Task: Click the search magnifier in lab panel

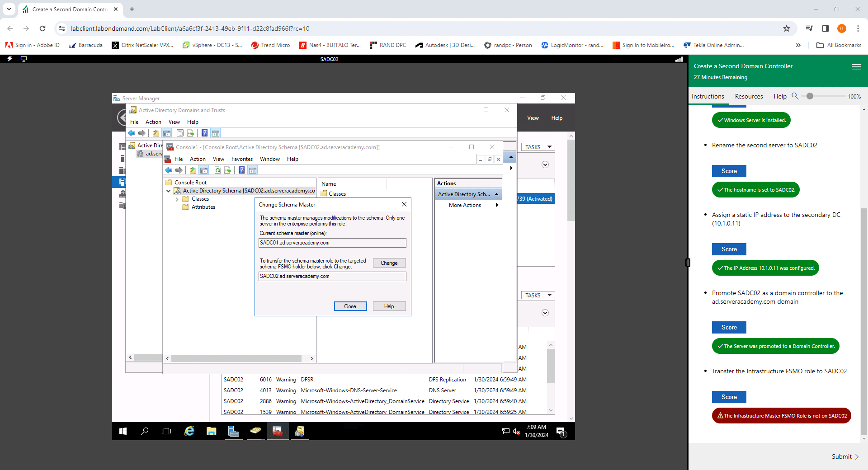Action: coord(795,96)
